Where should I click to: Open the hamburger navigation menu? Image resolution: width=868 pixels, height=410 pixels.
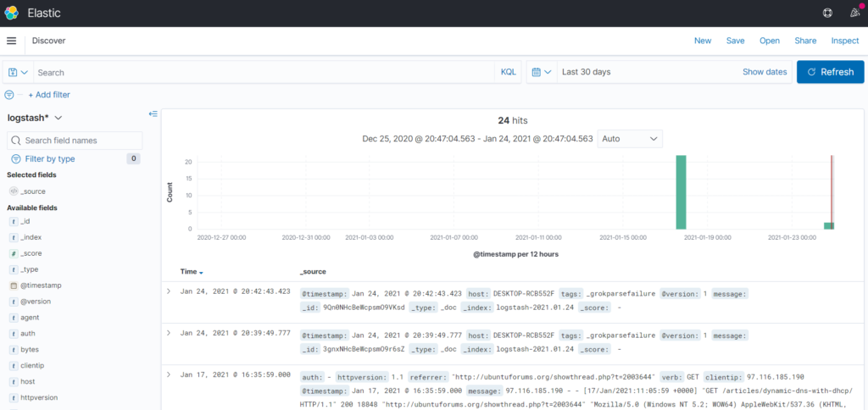pos(11,41)
